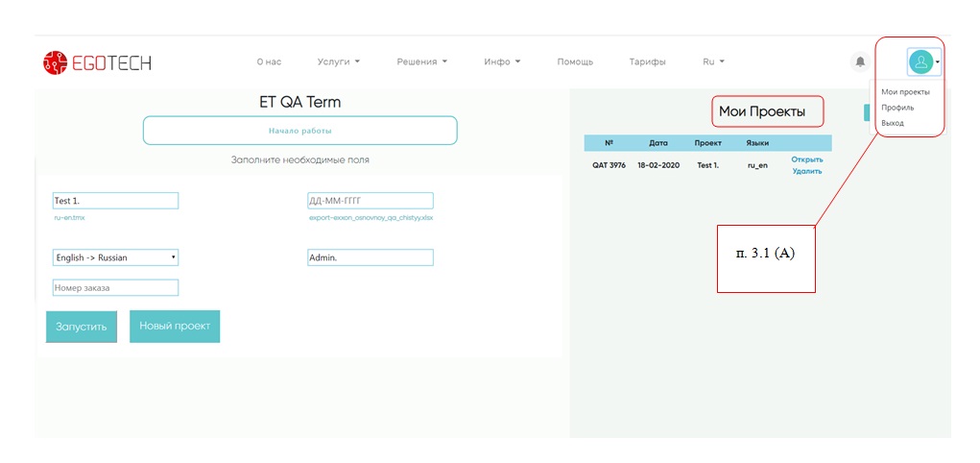The image size is (980, 463).
Task: Open the notifications bell
Action: point(860,61)
